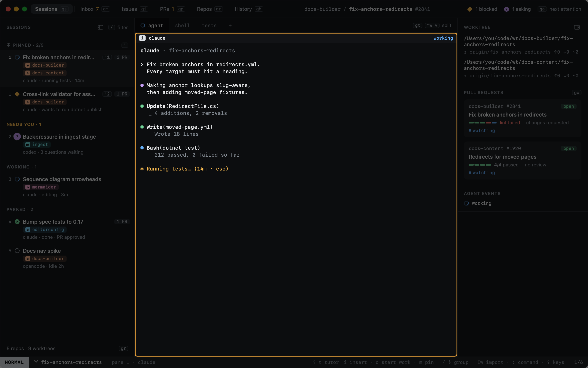The image size is (588, 368).
Task: Toggle the worktree right panel icon
Action: click(577, 27)
